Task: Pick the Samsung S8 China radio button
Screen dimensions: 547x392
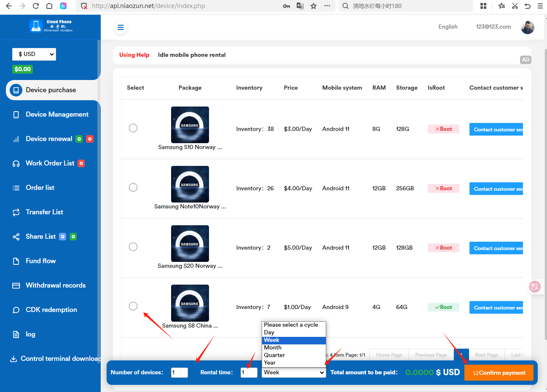Action: [133, 306]
